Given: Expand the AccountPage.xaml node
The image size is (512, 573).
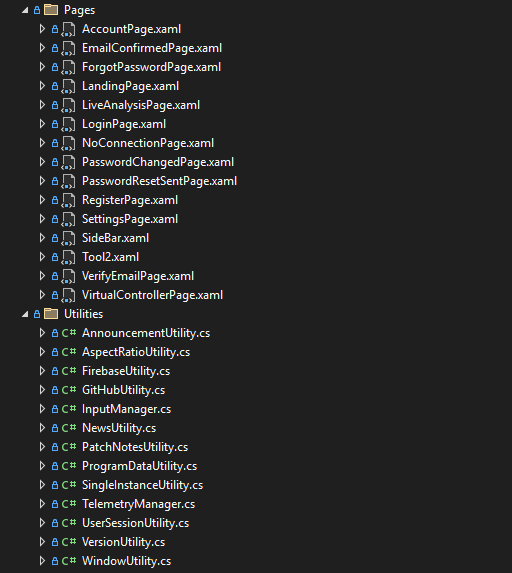Looking at the screenshot, I should [42, 29].
